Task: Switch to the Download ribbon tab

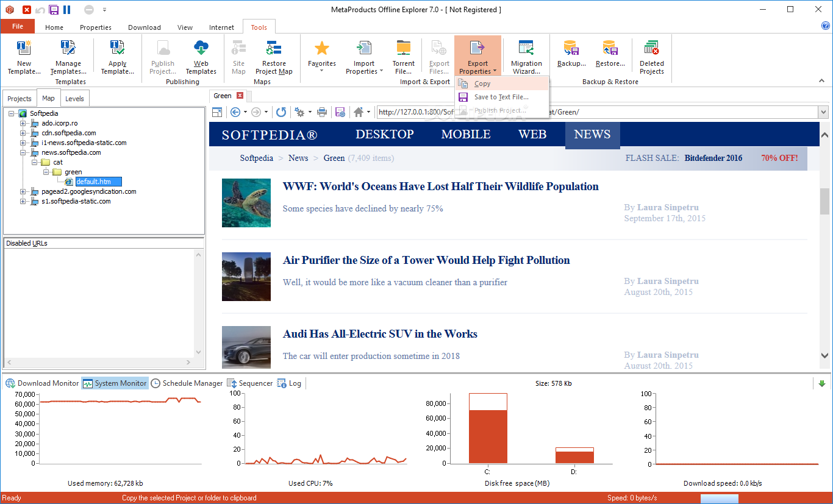Action: (x=145, y=27)
